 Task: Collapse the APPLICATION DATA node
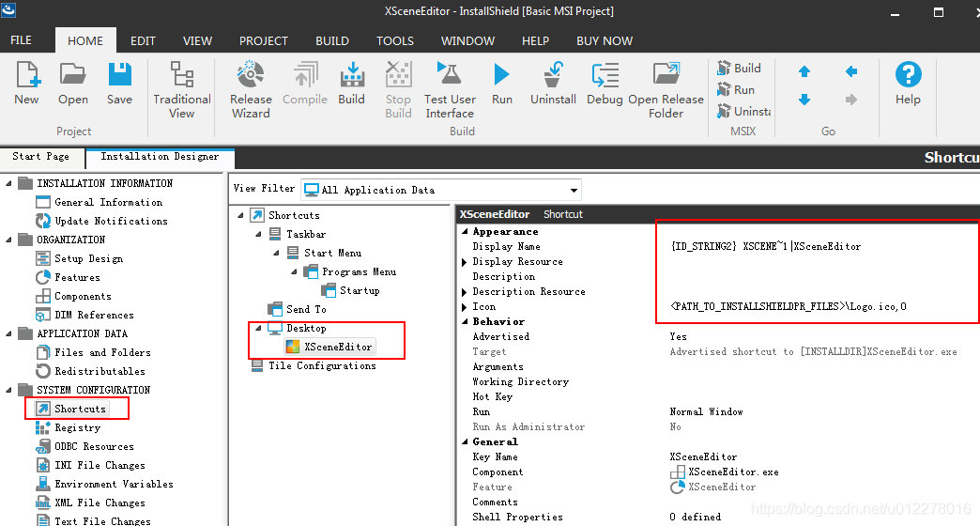pyautogui.click(x=8, y=333)
